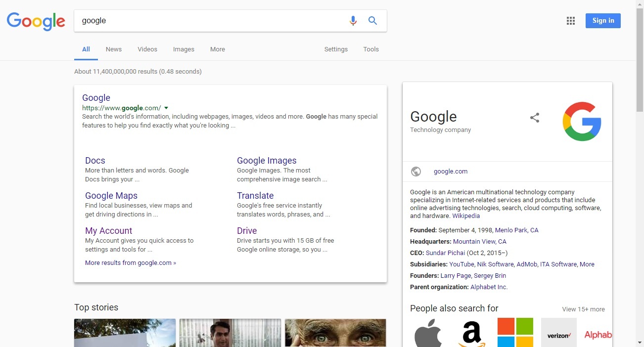Expand the dropdown arrow next to https://www.google.com/
Screen dimensions: 644x347
166,108
